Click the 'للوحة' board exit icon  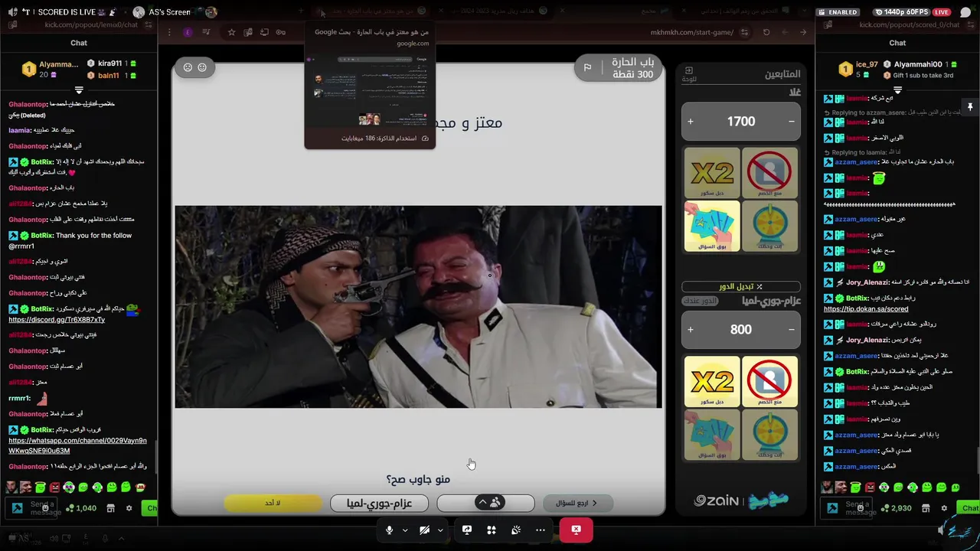pyautogui.click(x=688, y=73)
